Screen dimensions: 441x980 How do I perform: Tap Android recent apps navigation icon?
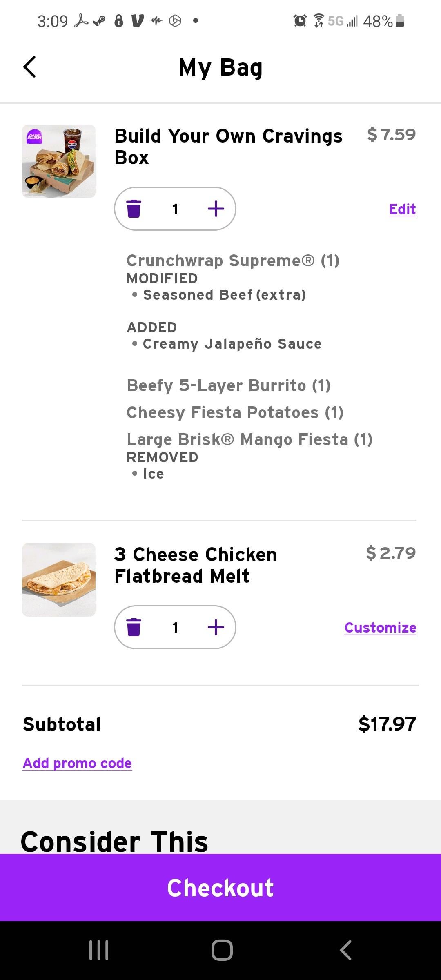tap(99, 950)
